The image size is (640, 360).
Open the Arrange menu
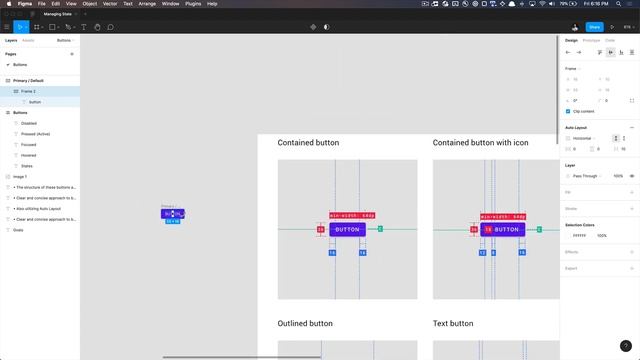[147, 4]
